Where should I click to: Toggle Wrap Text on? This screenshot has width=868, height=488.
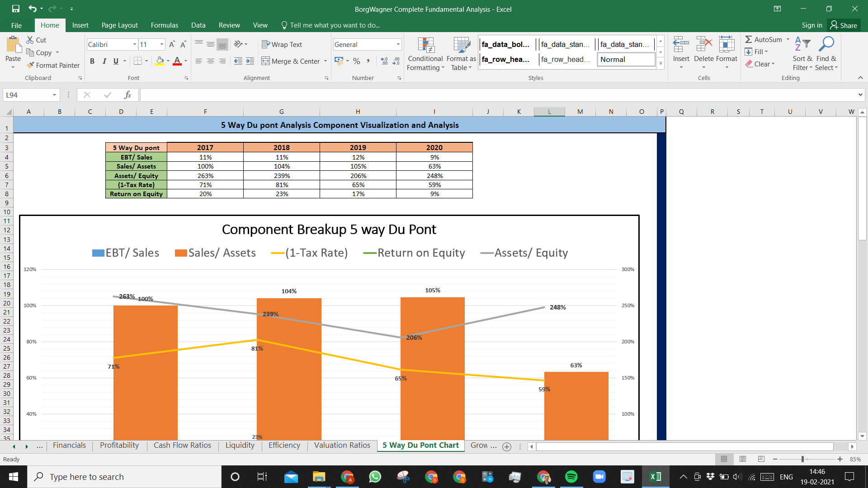(282, 44)
